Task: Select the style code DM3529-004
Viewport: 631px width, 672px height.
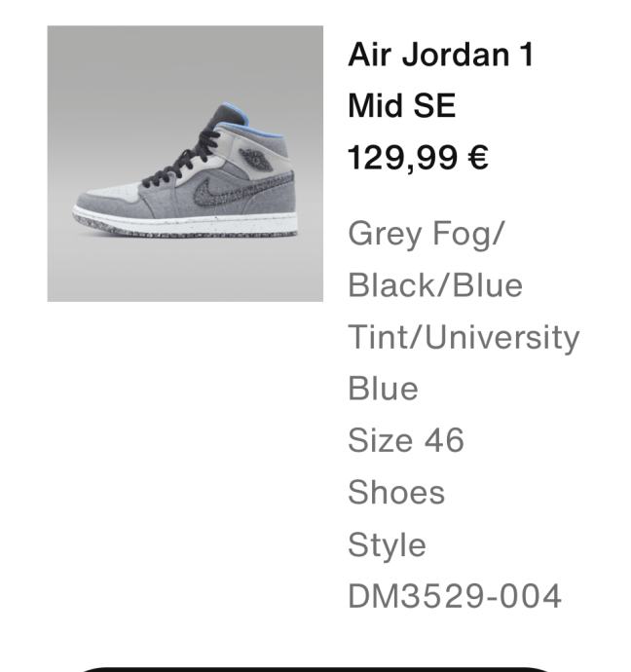Action: 455,596
